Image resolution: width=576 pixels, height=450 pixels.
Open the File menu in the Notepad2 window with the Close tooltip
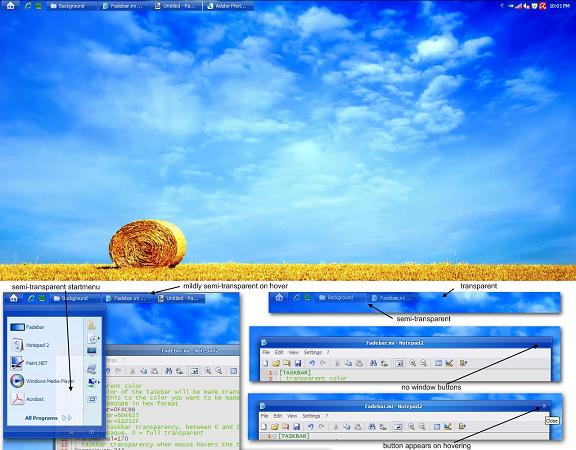point(264,416)
